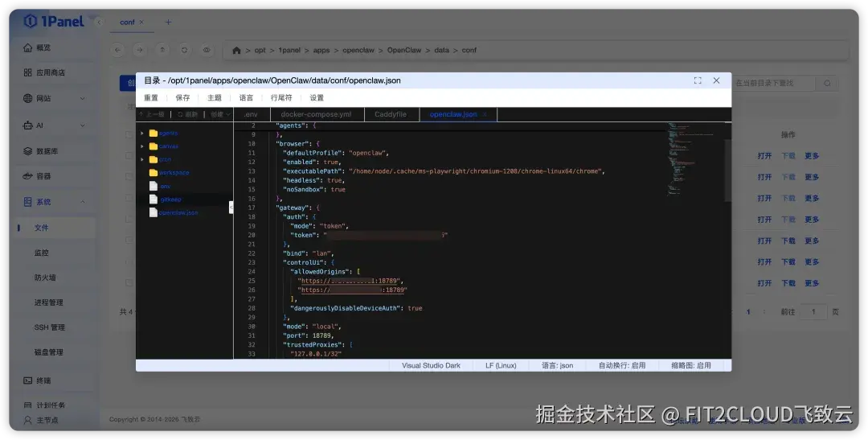Switch to the docker-compose.yml tab

pyautogui.click(x=316, y=115)
